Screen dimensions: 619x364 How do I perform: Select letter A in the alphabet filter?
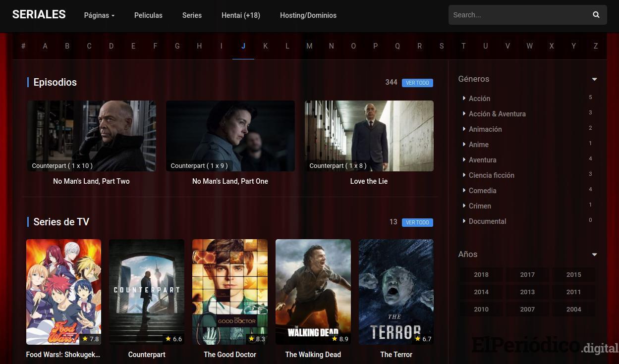pyautogui.click(x=45, y=46)
